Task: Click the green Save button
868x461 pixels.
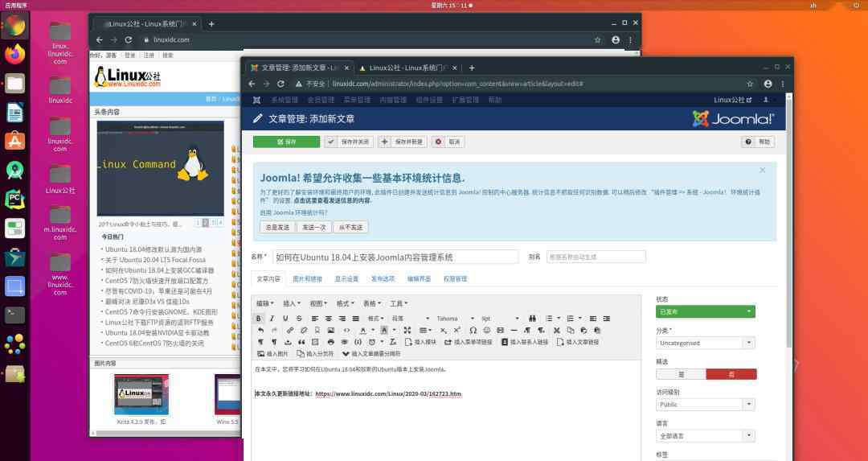Action: [286, 142]
